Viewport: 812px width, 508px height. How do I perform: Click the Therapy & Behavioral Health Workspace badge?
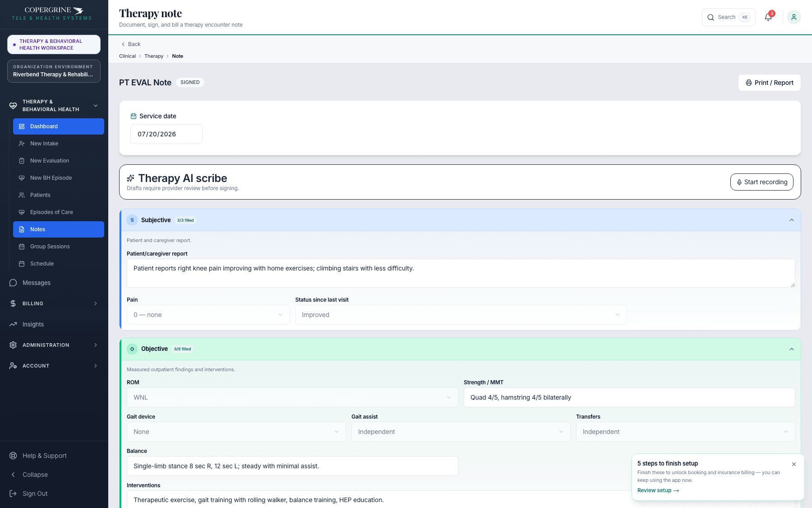point(54,44)
